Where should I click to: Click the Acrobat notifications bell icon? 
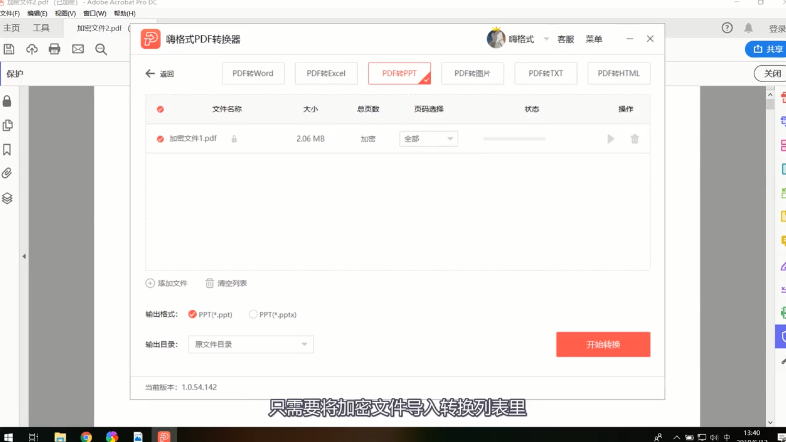748,28
